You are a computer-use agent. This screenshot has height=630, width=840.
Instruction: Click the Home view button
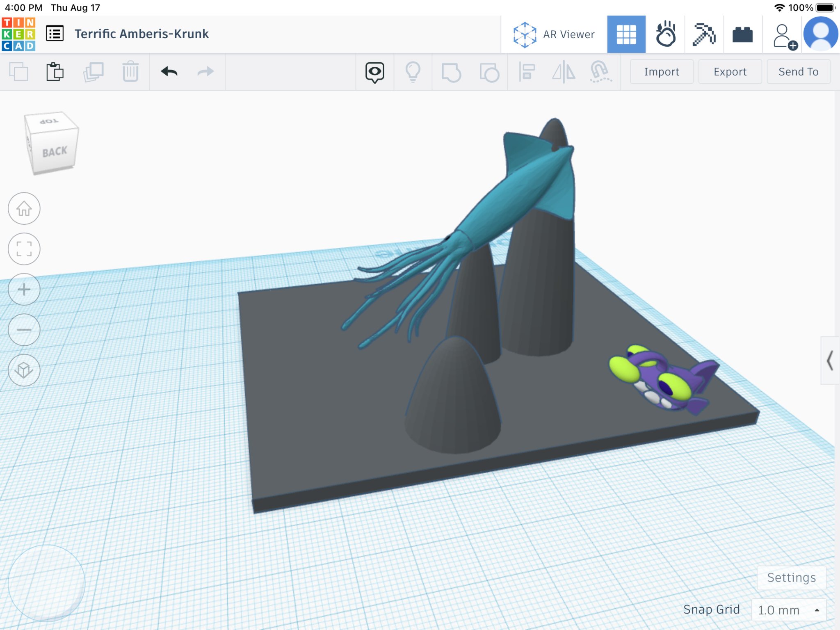(x=24, y=208)
